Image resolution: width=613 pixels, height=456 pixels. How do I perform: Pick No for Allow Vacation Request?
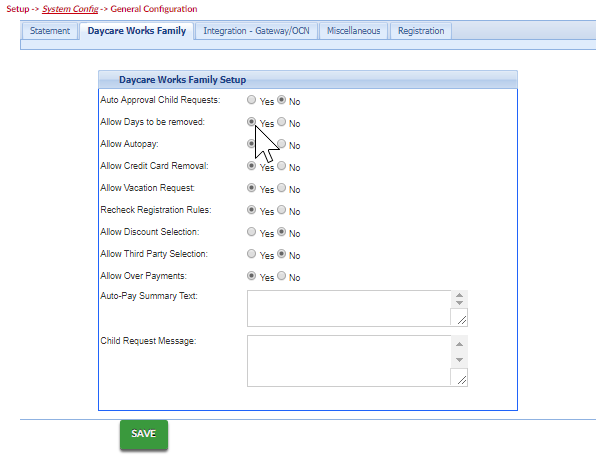coord(281,188)
